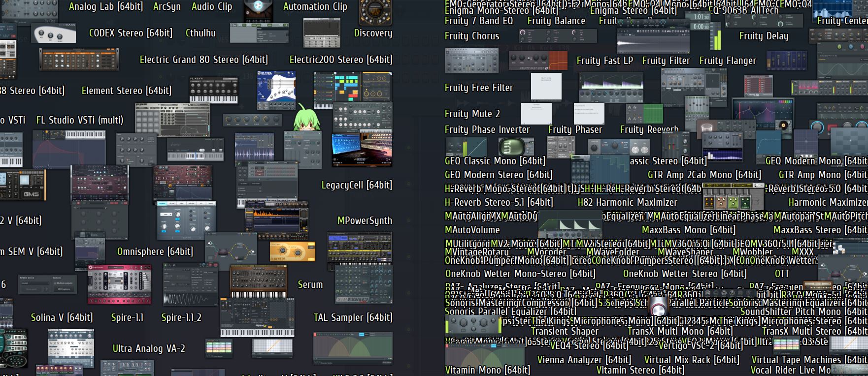The height and width of the screenshot is (376, 868).
Task: Open TAL Sampler [64bit]
Action: pyautogui.click(x=353, y=318)
